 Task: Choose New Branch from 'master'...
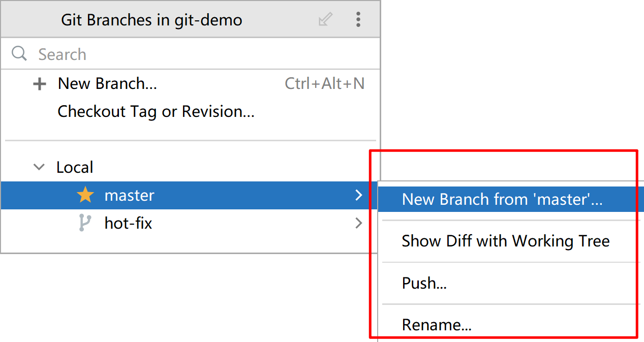coord(502,199)
